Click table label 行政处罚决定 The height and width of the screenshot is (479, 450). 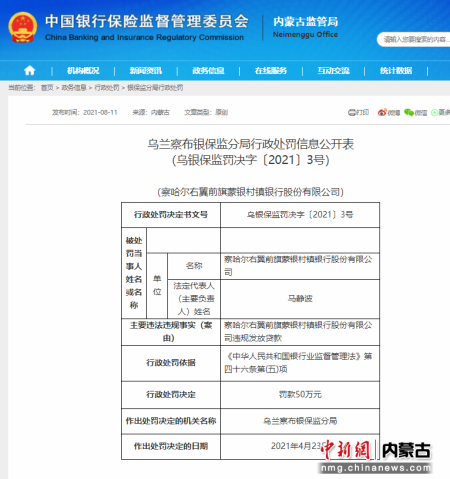click(x=171, y=395)
